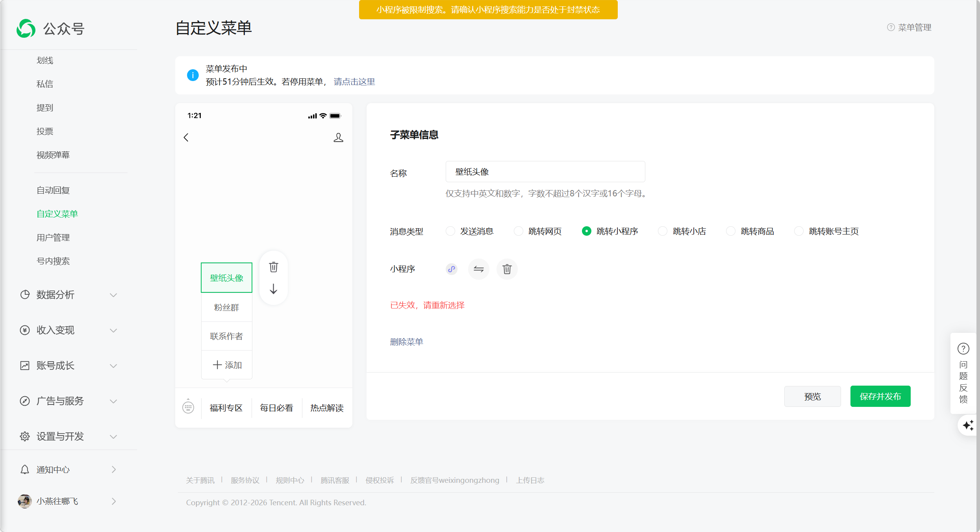Move 壁纸头像 submenu down with arrow icon
This screenshot has height=532, width=980.
[273, 289]
